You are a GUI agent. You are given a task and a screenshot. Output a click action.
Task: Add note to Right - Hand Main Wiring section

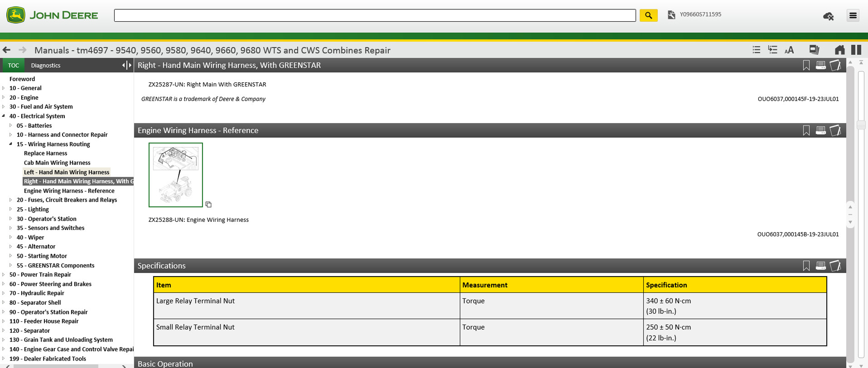835,65
